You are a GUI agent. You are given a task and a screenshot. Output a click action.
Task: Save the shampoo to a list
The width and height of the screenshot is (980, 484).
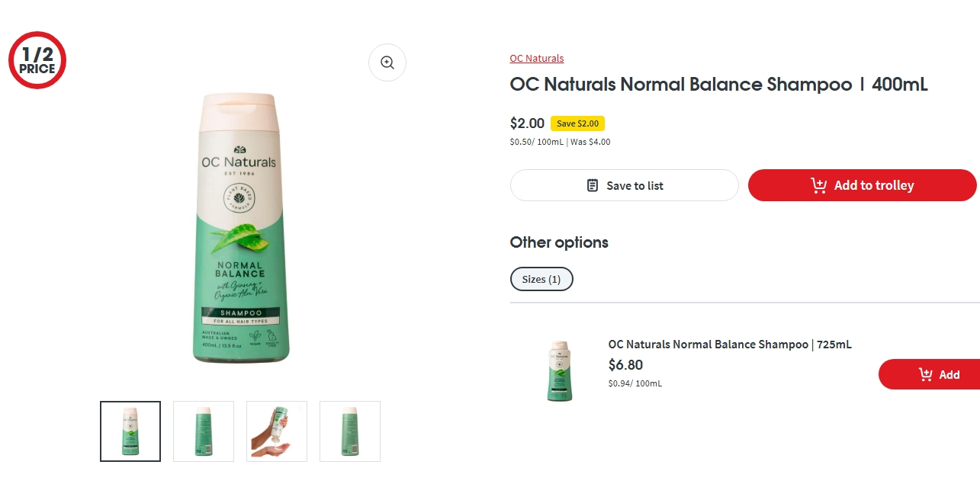625,185
